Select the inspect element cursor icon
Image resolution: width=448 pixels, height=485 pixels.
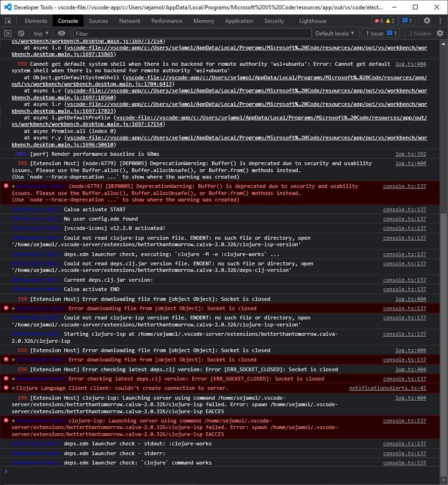(7, 21)
